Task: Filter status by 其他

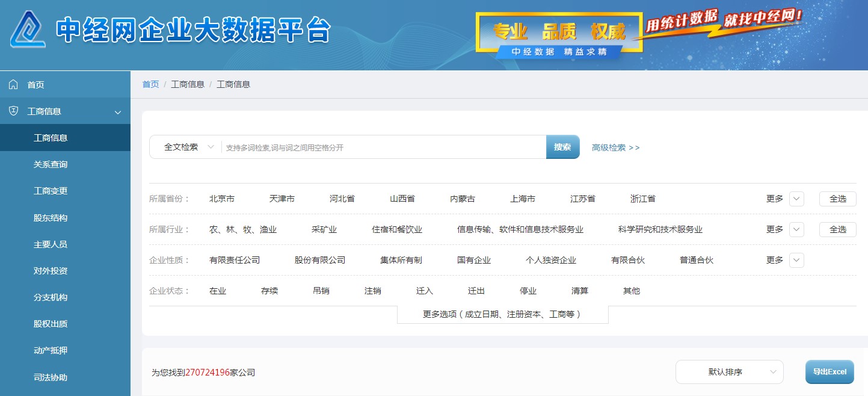Action: tap(632, 291)
